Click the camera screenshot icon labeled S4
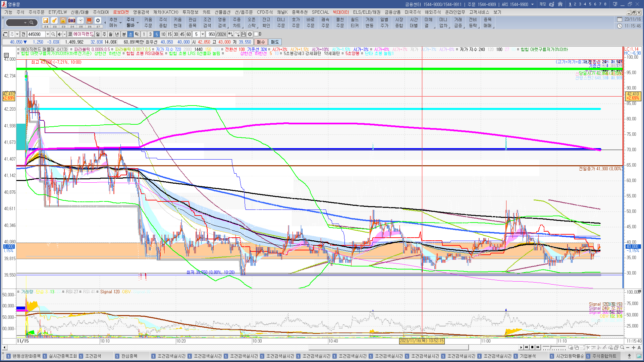644x362 pixels. pyautogui.click(x=72, y=21)
